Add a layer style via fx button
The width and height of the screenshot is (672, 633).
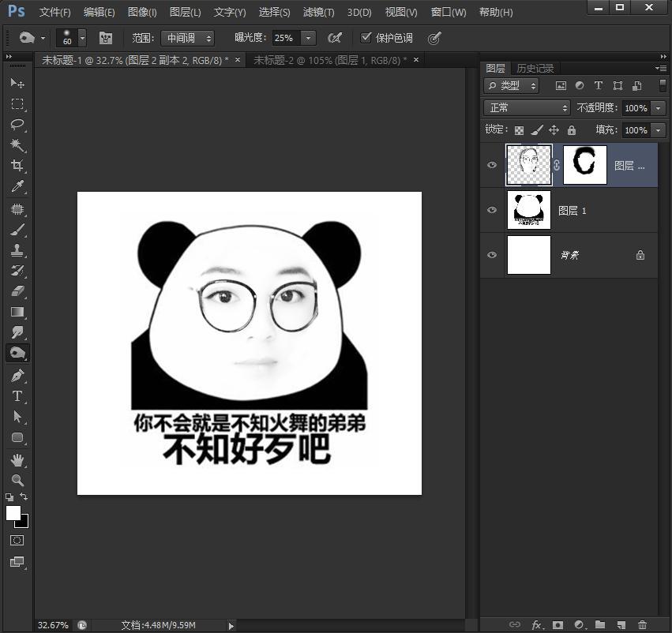click(x=536, y=625)
